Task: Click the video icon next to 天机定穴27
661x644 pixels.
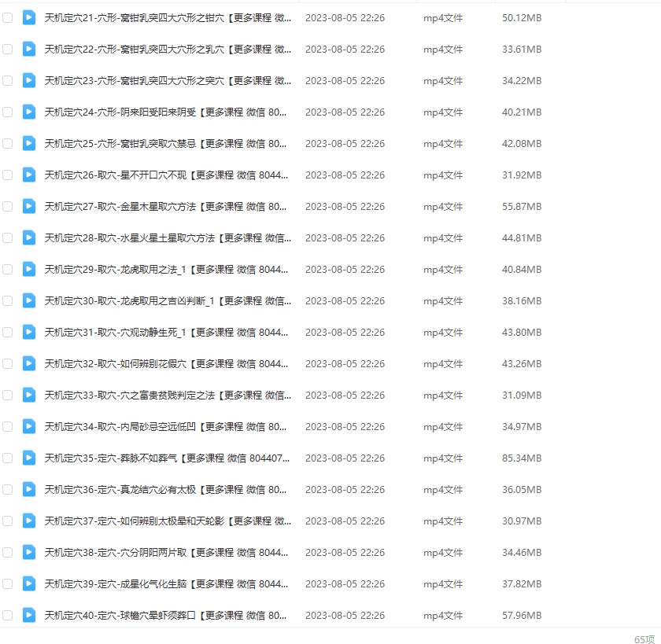Action: coord(29,206)
